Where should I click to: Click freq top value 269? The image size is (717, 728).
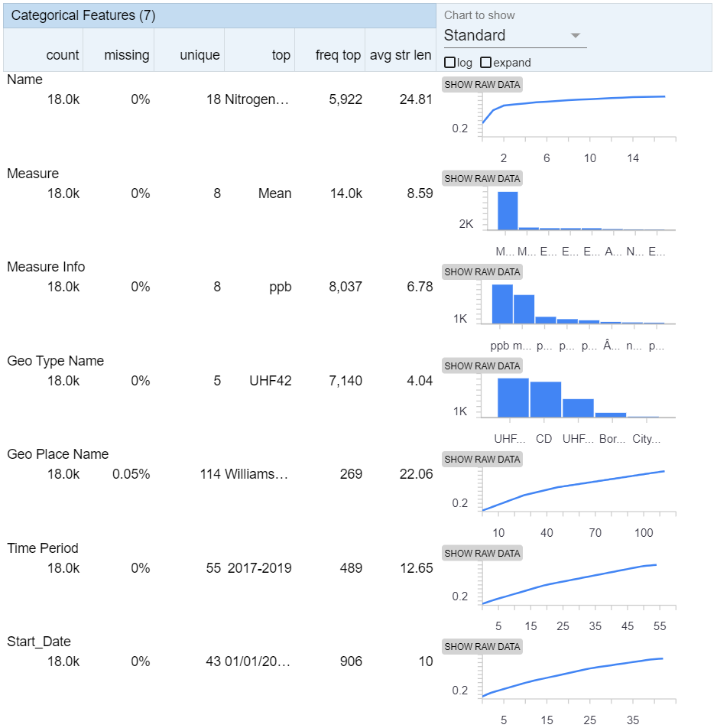point(351,474)
